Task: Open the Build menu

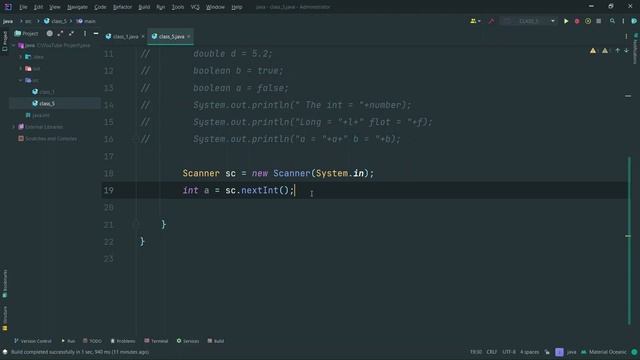Action: [144, 7]
